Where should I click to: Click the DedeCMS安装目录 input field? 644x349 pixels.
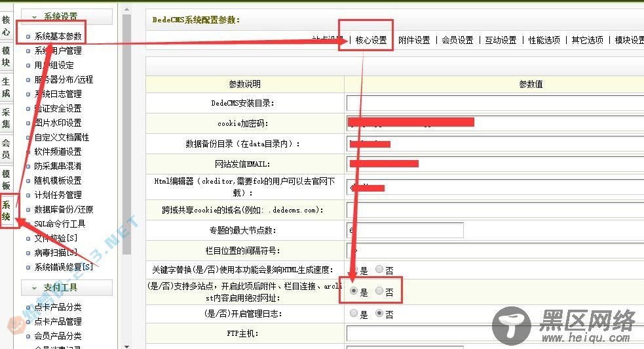[495, 103]
